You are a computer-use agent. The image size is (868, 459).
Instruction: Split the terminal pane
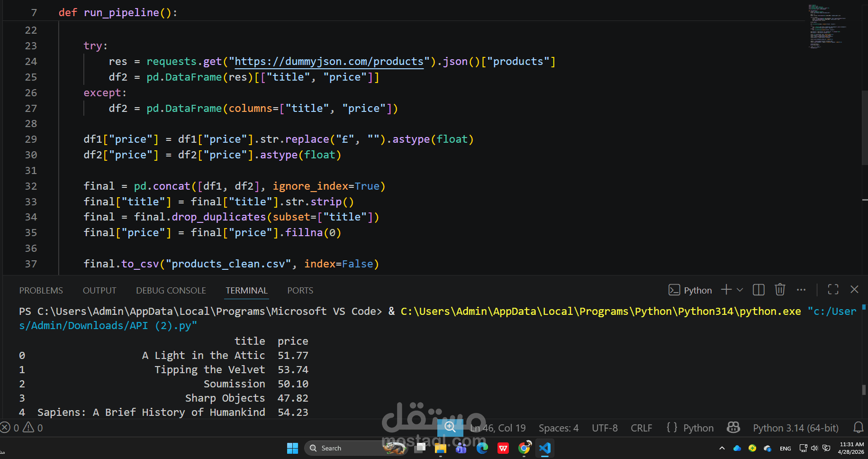759,290
